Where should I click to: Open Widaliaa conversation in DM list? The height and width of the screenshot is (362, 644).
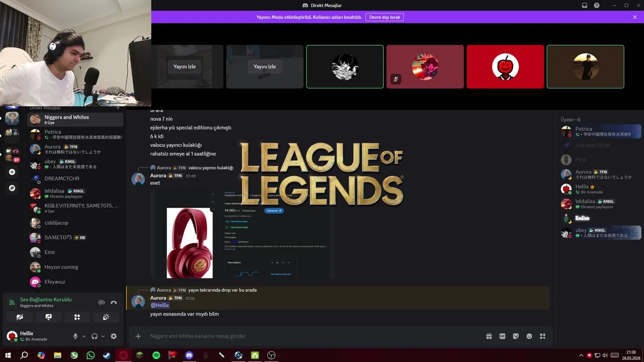[x=75, y=194]
